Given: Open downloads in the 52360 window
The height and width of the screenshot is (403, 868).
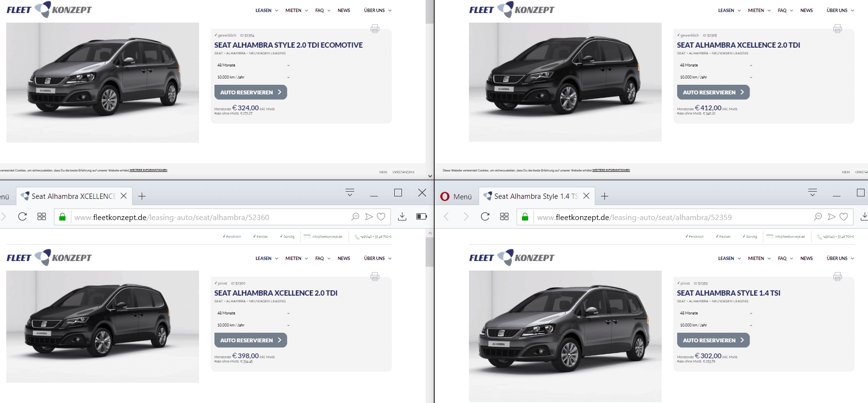Looking at the screenshot, I should tap(402, 217).
